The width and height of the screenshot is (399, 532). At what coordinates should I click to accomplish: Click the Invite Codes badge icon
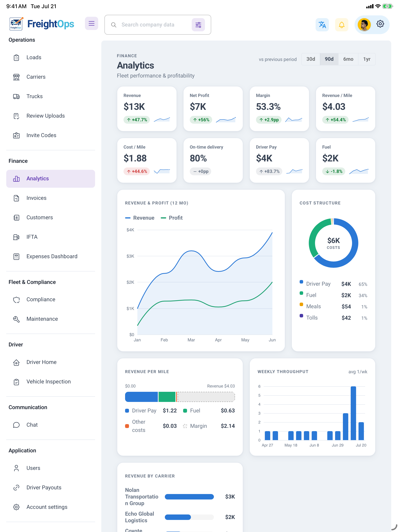click(16, 135)
